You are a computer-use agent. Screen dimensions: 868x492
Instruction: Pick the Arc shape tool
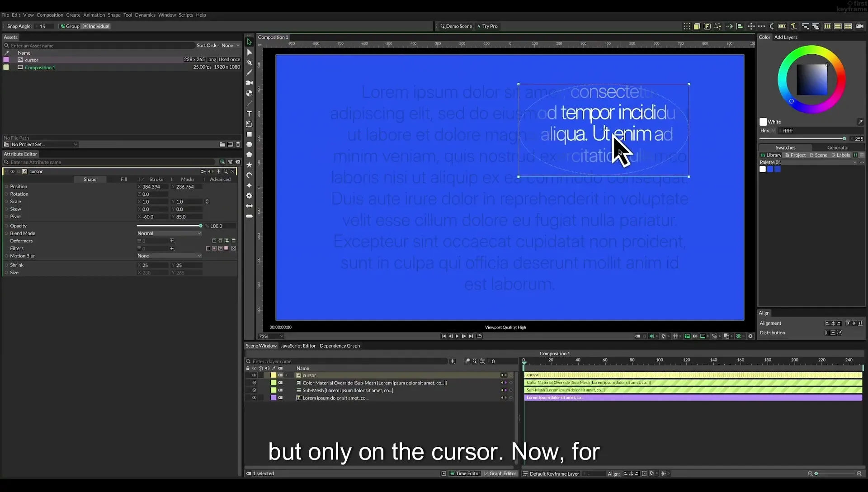(x=249, y=175)
